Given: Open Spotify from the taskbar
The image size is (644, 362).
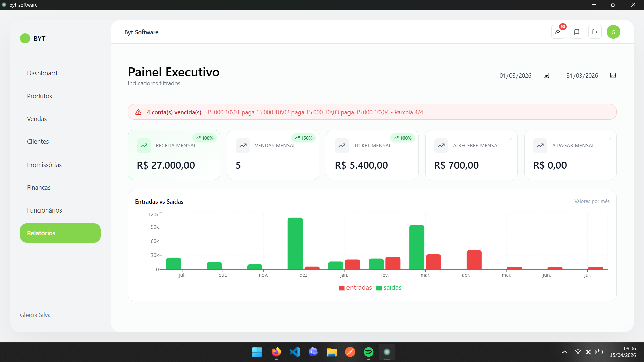Looking at the screenshot, I should click(x=368, y=352).
